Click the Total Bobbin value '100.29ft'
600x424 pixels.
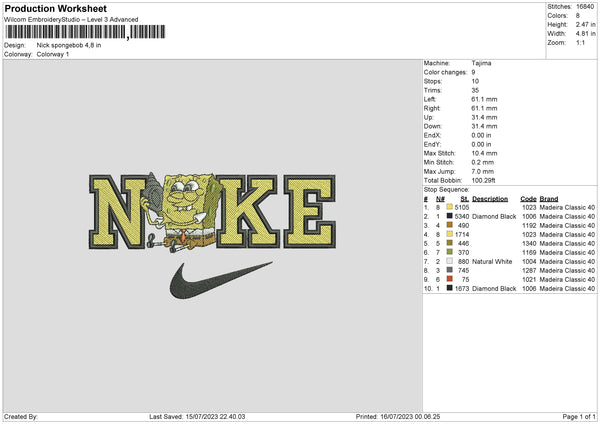click(x=483, y=180)
